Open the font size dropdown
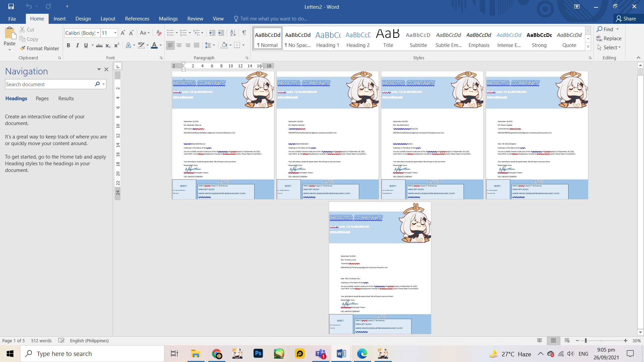 point(115,33)
